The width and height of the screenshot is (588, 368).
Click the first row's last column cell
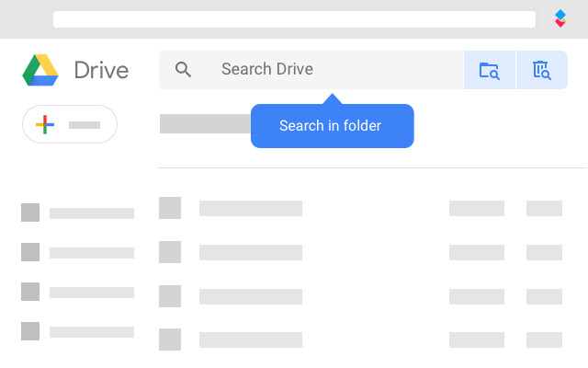544,209
